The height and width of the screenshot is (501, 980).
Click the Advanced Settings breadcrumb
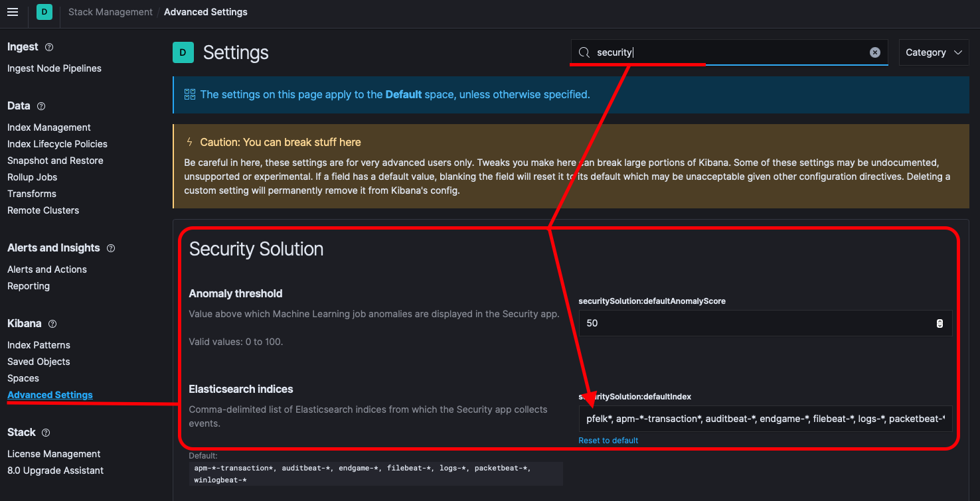coord(206,12)
